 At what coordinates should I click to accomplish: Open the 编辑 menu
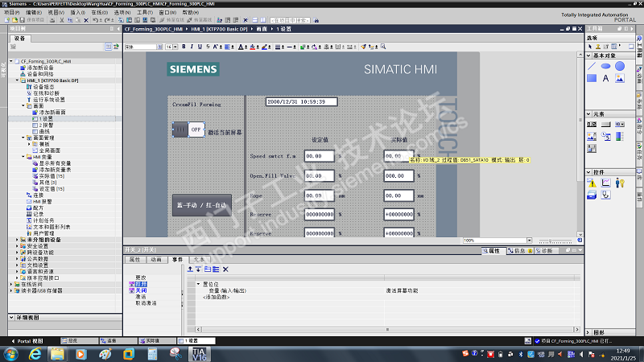34,12
